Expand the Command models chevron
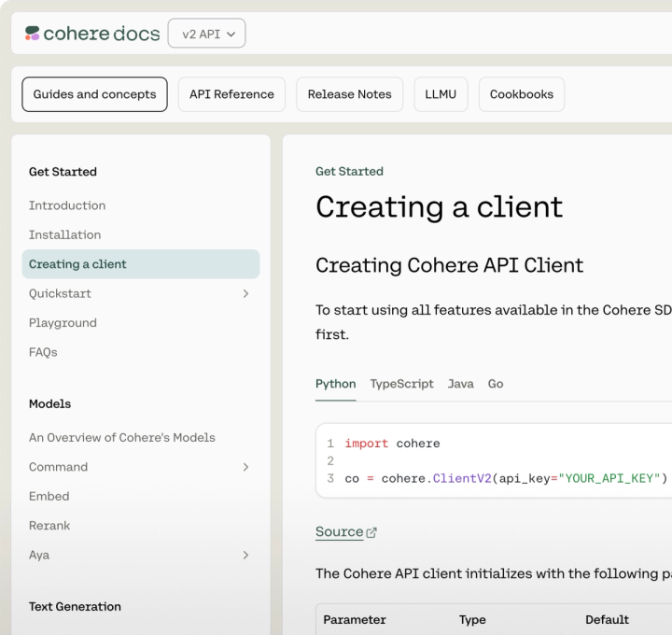Viewport: 672px width, 635px height. pyautogui.click(x=245, y=467)
